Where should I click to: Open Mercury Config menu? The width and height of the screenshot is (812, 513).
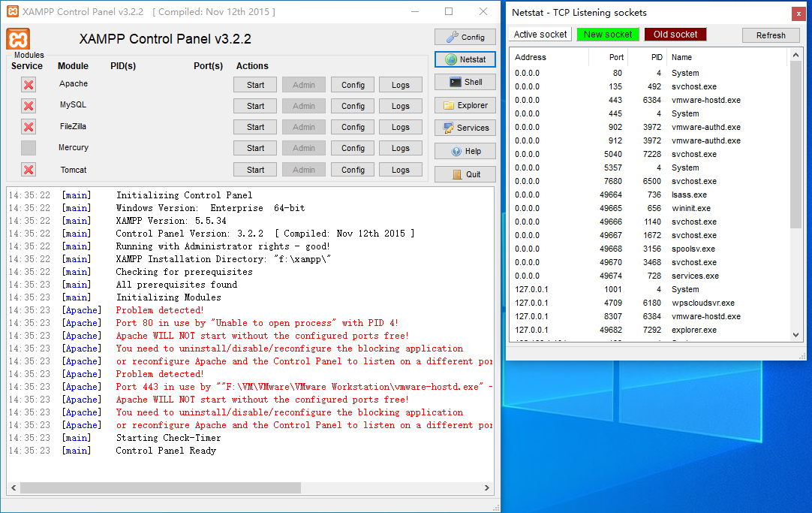353,148
